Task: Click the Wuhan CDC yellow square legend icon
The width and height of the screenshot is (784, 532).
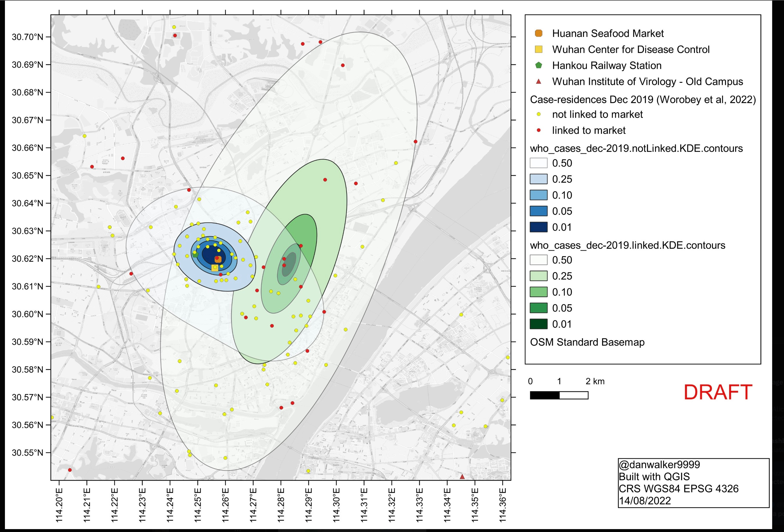Action: click(x=538, y=50)
